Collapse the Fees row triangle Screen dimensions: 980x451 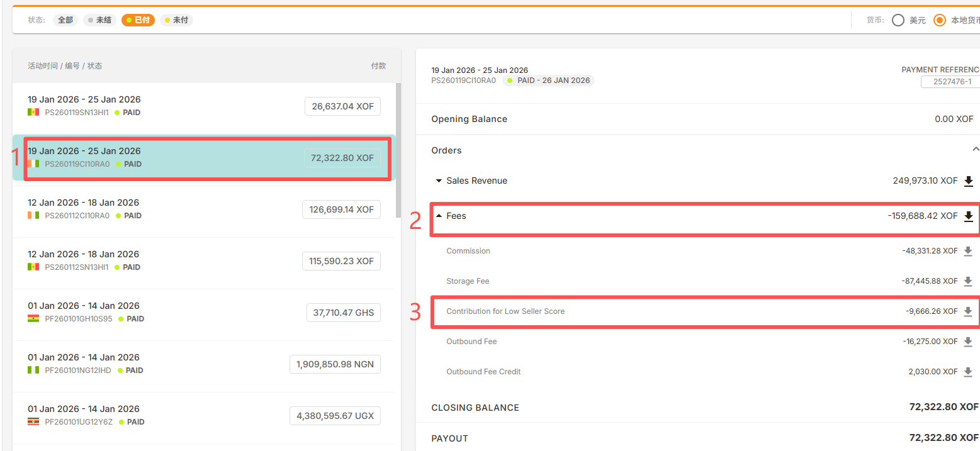coord(439,216)
